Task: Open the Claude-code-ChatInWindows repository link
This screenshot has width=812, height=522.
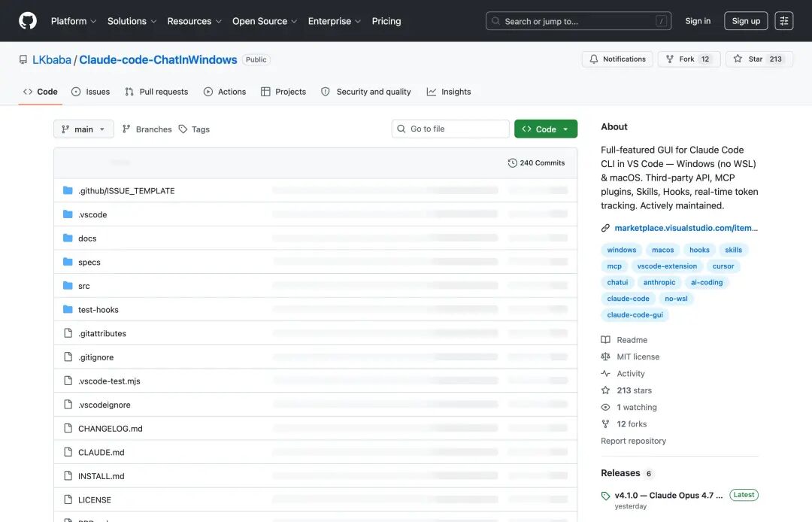Action: (158, 59)
